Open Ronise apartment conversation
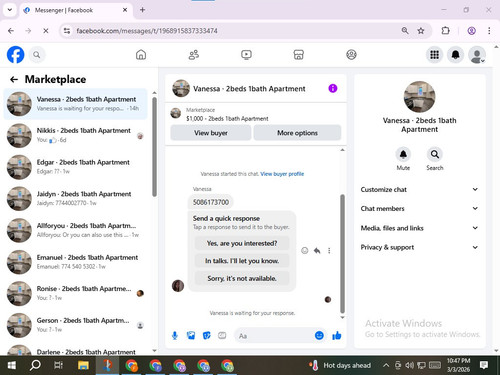Viewport: 500px width, 375px height. [75, 293]
